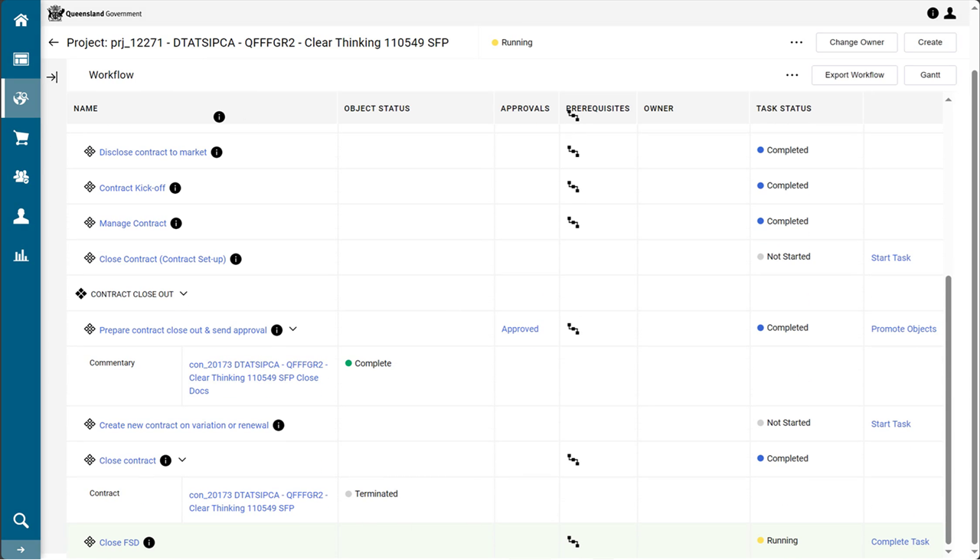This screenshot has height=560, width=980.
Task: Click the table scroll up arrow
Action: [x=949, y=100]
